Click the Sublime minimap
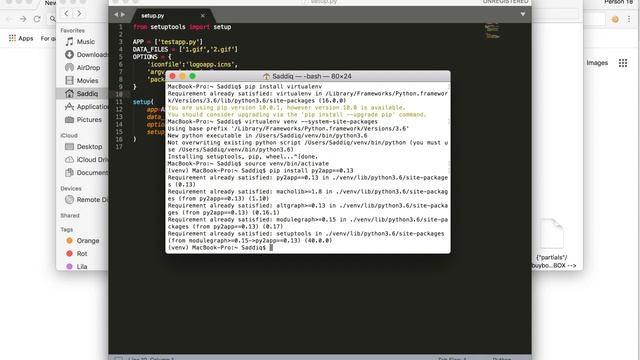This screenshot has width=640, height=360. coord(492,31)
